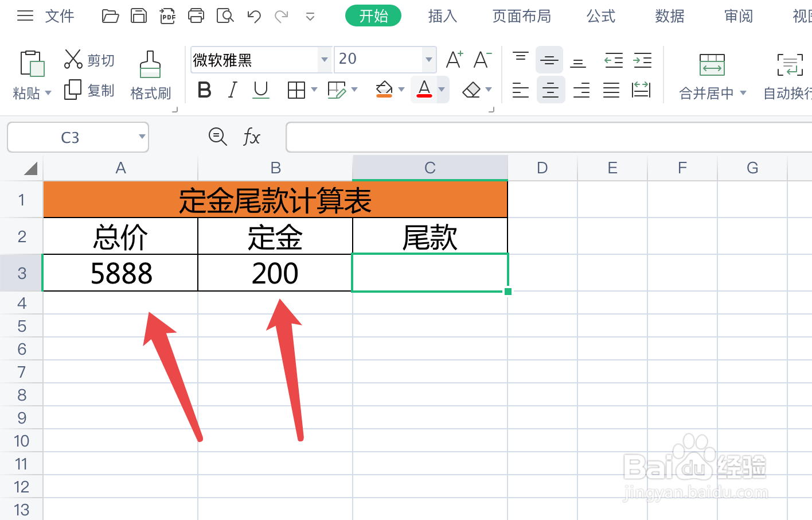This screenshot has height=520, width=812.
Task: Expand font color dropdown arrow
Action: pos(442,90)
